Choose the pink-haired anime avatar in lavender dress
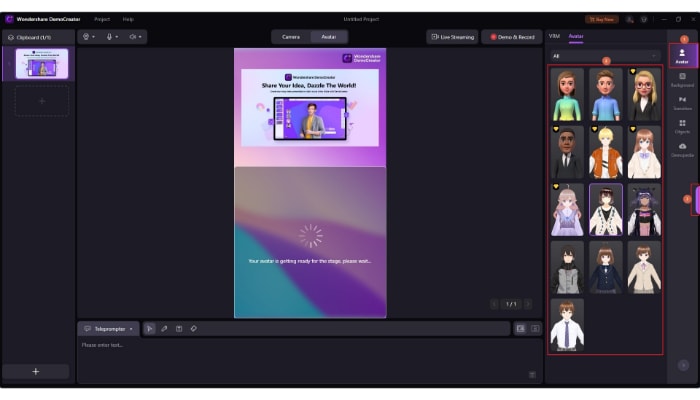Viewport: 700px width, 400px height. point(567,210)
